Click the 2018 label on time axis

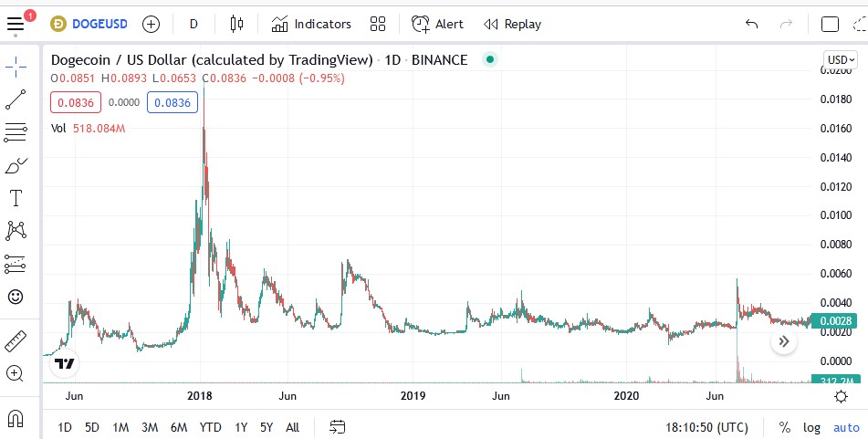click(x=200, y=396)
